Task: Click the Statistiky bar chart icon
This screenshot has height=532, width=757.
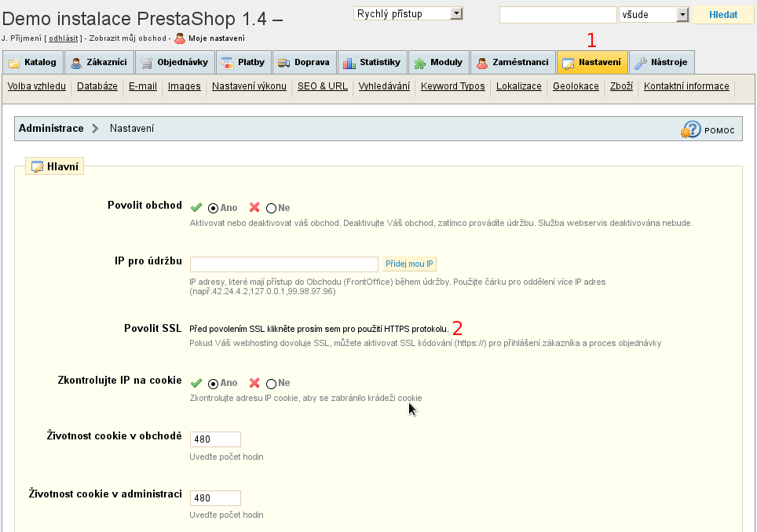Action: pyautogui.click(x=349, y=63)
